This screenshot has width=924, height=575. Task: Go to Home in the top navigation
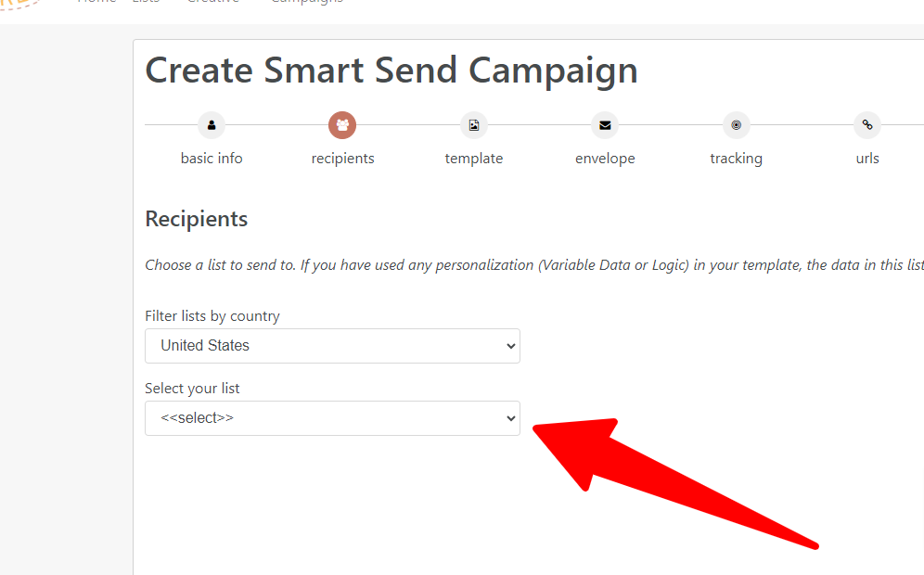coord(96,2)
